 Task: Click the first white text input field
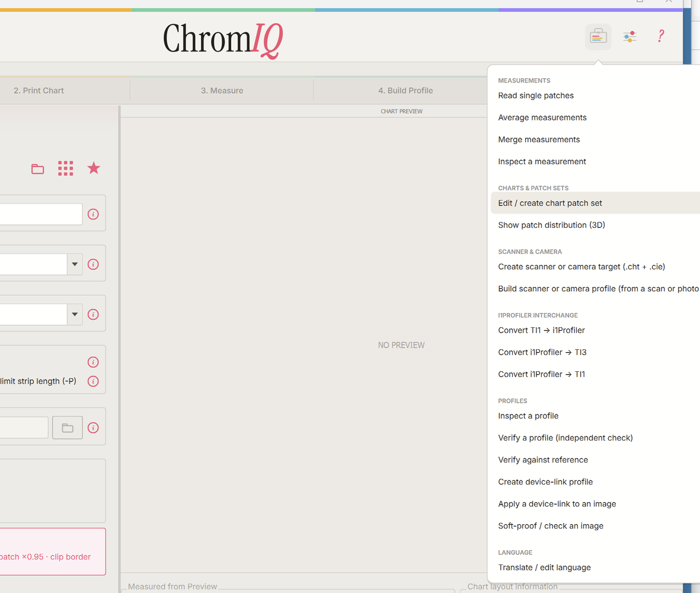click(41, 214)
